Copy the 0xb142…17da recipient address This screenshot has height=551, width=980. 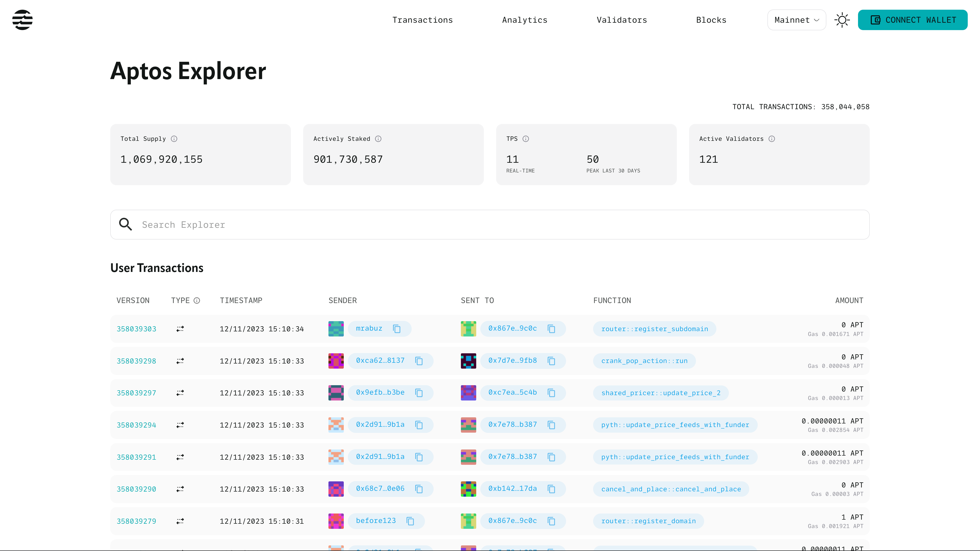(x=551, y=489)
